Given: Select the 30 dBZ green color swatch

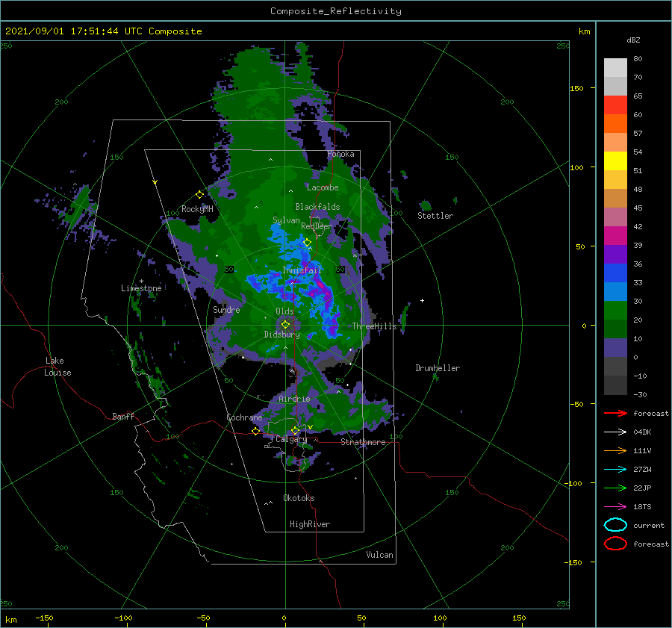Looking at the screenshot, I should [x=615, y=310].
